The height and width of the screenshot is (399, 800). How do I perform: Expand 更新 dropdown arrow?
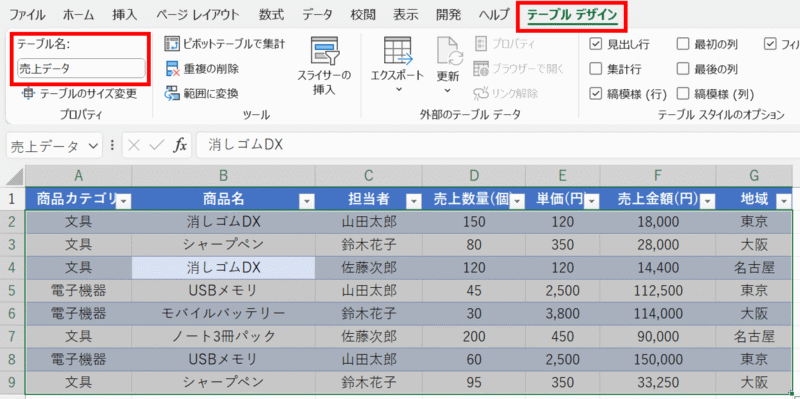[x=448, y=90]
